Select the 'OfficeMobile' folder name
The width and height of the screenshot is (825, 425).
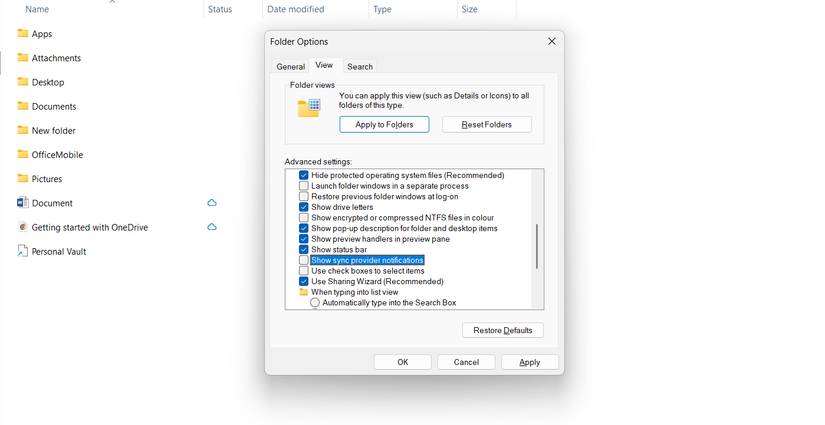coord(57,155)
